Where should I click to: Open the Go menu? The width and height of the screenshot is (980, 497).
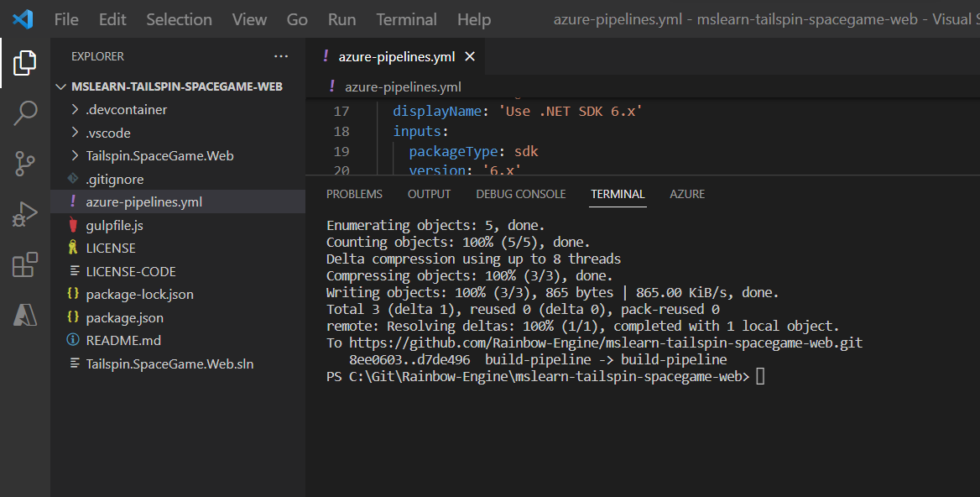297,19
